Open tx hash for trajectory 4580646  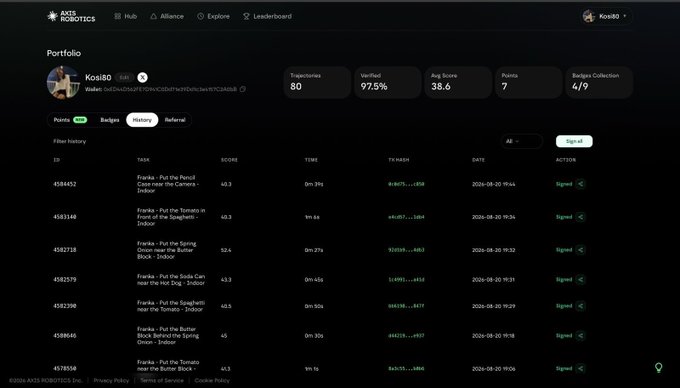tap(406, 336)
